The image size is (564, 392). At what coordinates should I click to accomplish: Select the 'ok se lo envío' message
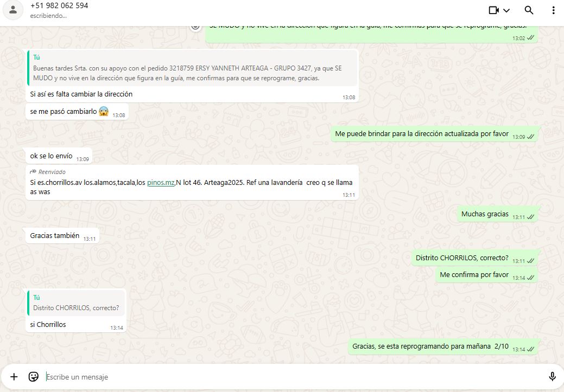tap(51, 156)
